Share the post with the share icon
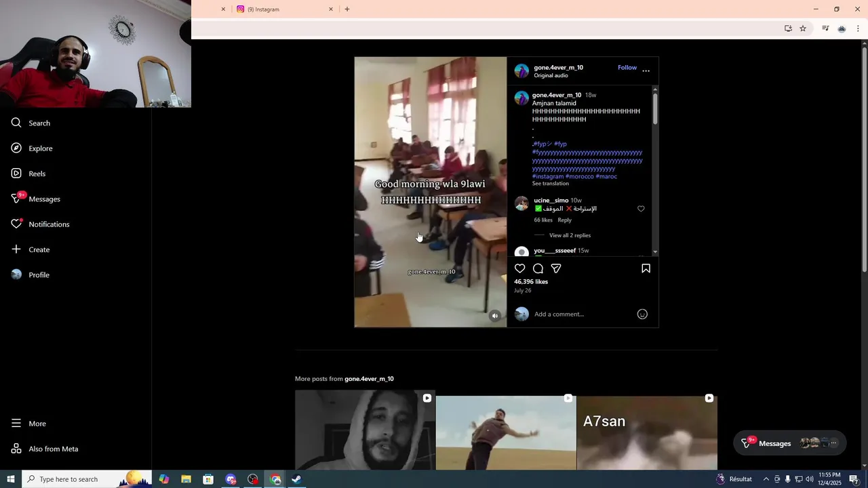Viewport: 868px width, 488px height. pos(556,268)
